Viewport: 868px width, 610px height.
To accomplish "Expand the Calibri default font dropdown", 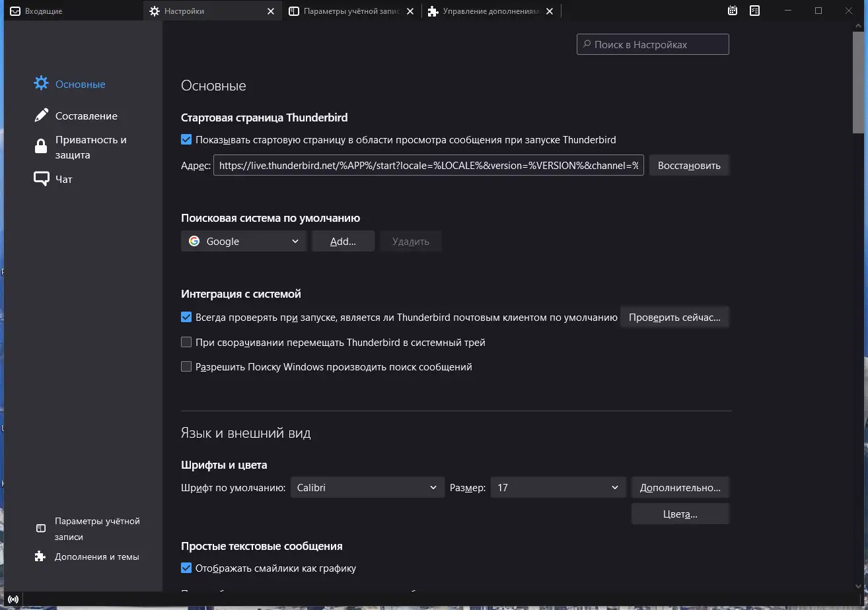I will tap(367, 488).
